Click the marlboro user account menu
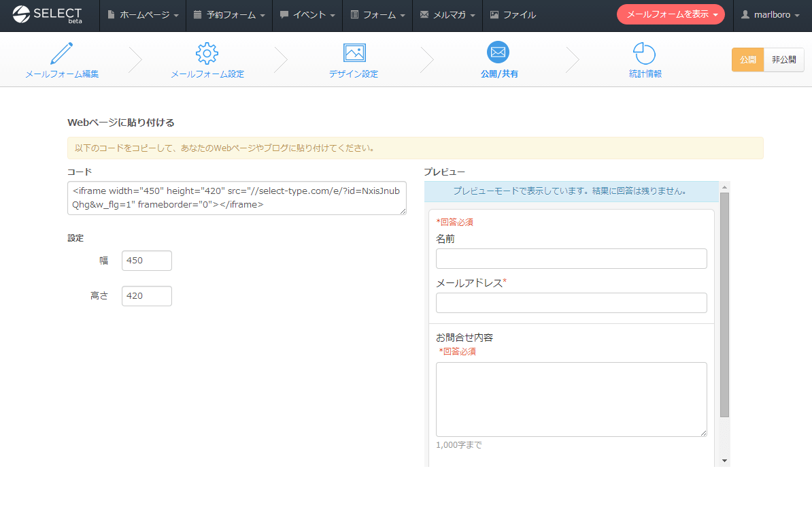812x505 pixels. tap(771, 15)
